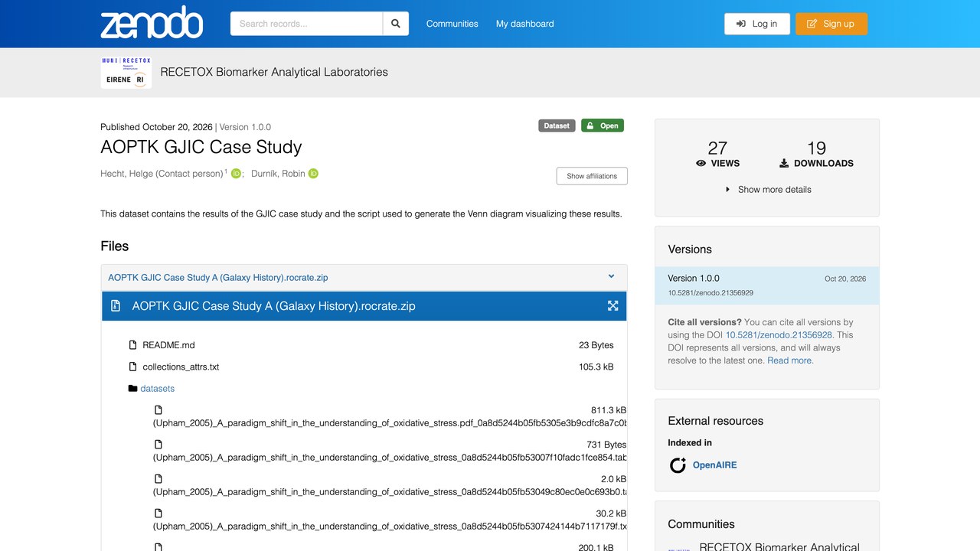Click the 27 Views statistic
The width and height of the screenshot is (980, 551).
coord(717,154)
